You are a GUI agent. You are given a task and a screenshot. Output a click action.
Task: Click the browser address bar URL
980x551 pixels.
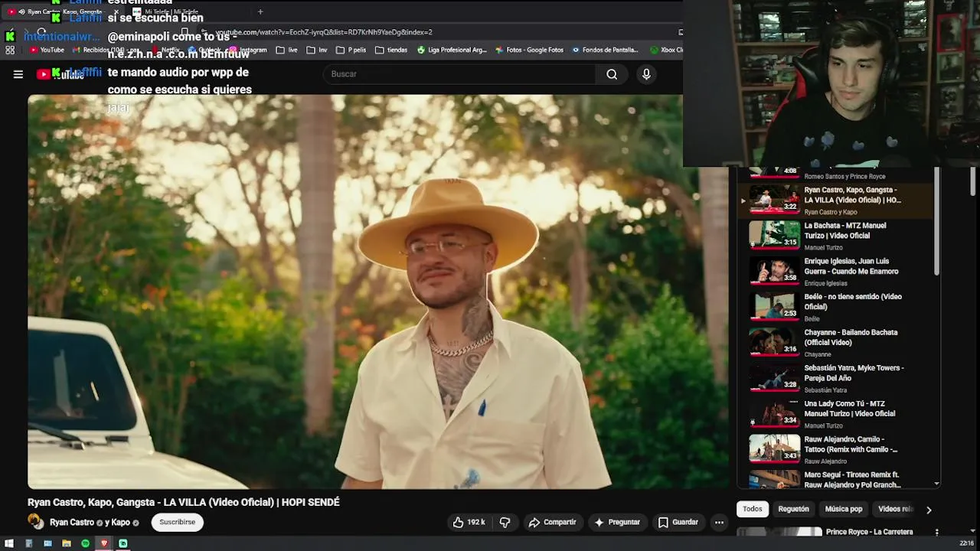point(324,32)
